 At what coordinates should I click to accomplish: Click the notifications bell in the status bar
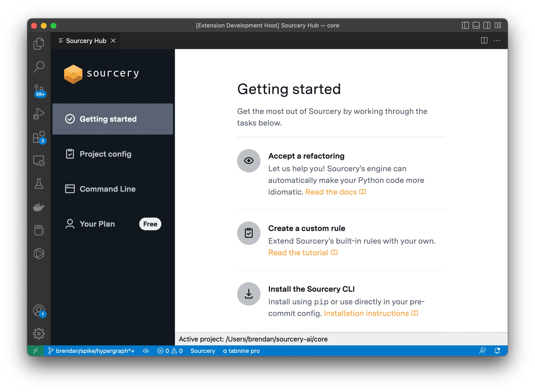pos(497,351)
